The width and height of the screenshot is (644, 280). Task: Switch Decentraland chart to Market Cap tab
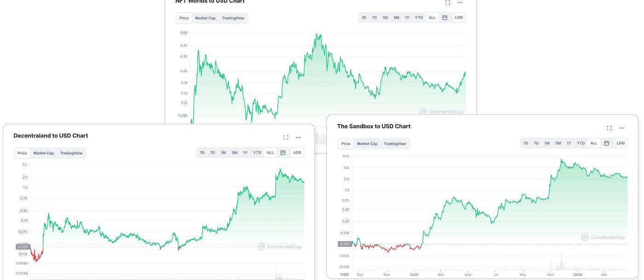coord(43,153)
